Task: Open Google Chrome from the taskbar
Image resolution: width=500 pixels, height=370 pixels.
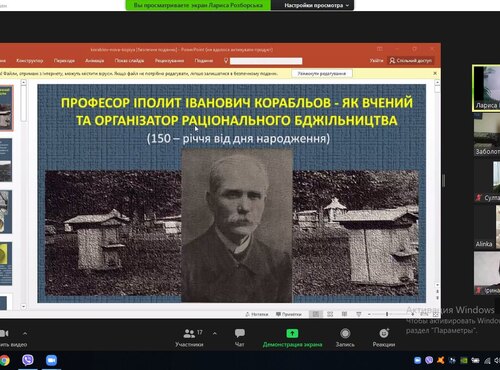Action: pyautogui.click(x=4, y=360)
